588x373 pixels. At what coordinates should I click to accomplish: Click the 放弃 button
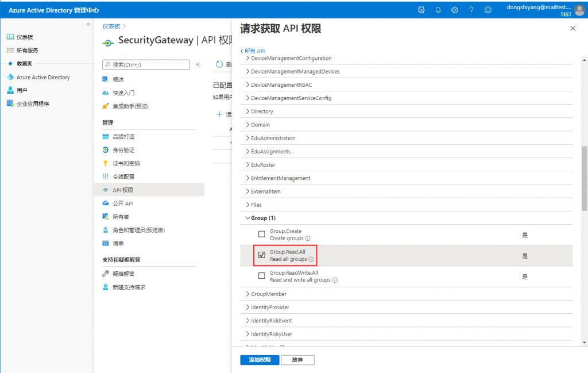coord(297,360)
